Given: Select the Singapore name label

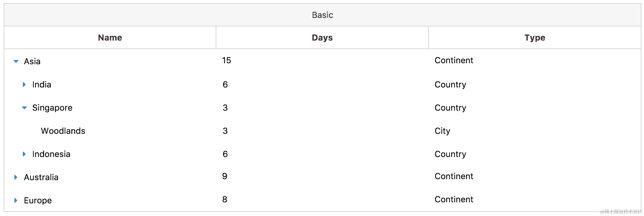Looking at the screenshot, I should click(52, 108).
